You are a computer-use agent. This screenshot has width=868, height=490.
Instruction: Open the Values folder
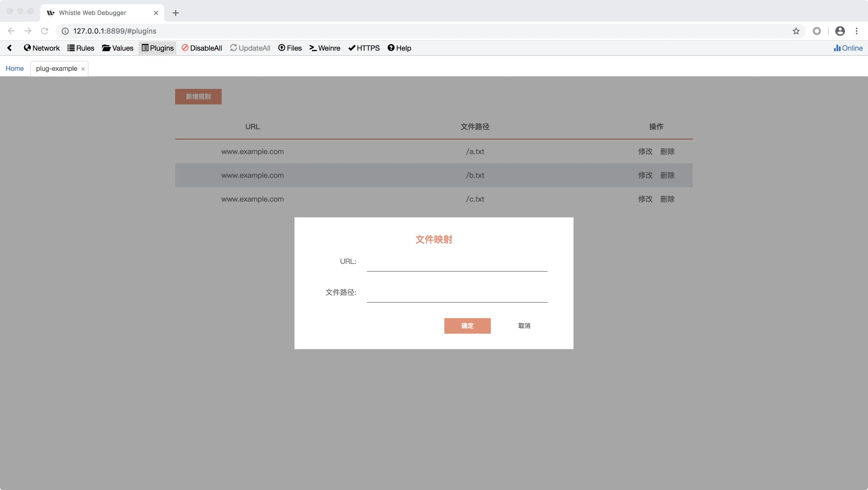[118, 48]
